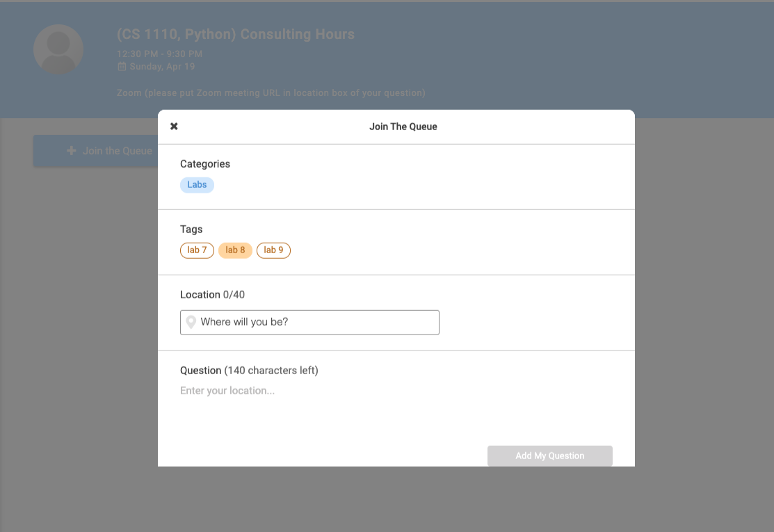774x532 pixels.
Task: Click the Tags section label
Action: coord(191,229)
